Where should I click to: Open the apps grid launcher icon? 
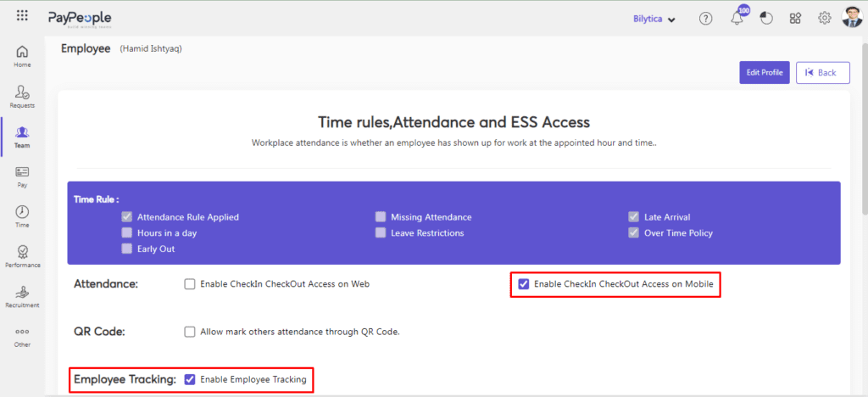tap(22, 16)
